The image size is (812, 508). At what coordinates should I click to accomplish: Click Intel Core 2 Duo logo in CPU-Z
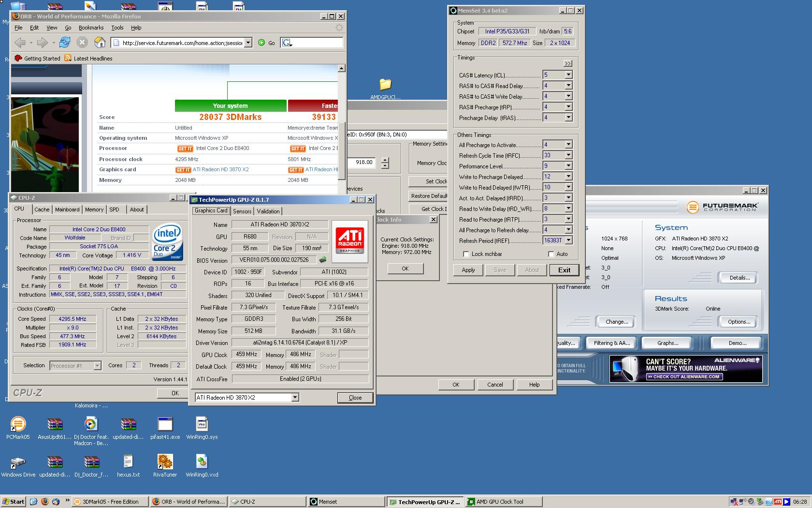[x=167, y=241]
